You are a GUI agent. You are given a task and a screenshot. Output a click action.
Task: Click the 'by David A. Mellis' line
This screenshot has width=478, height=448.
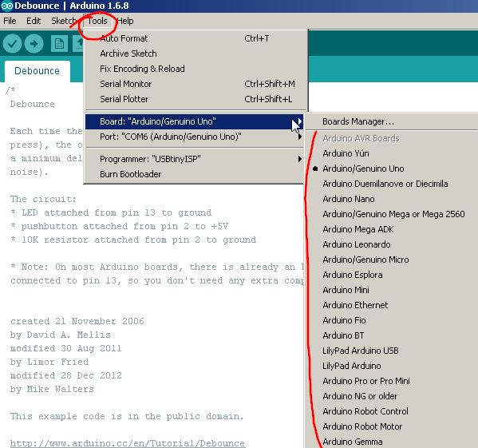pyautogui.click(x=61, y=335)
